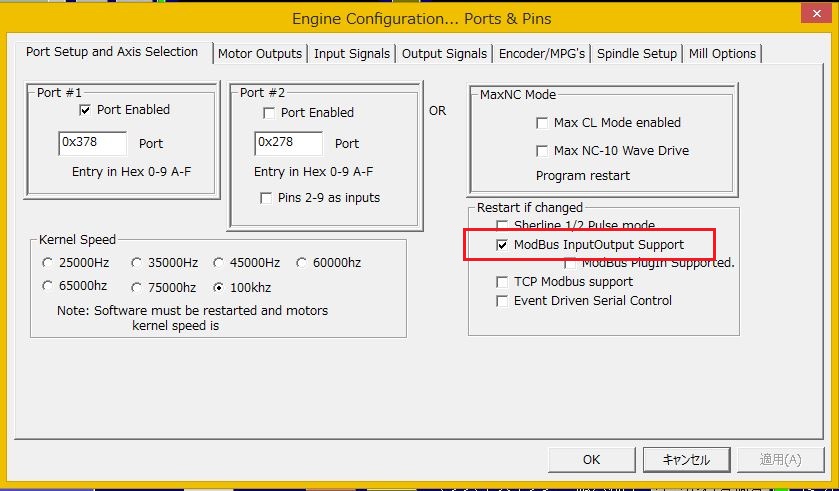This screenshot has width=839, height=491.
Task: Open the Input Signals tab
Action: pyautogui.click(x=353, y=54)
